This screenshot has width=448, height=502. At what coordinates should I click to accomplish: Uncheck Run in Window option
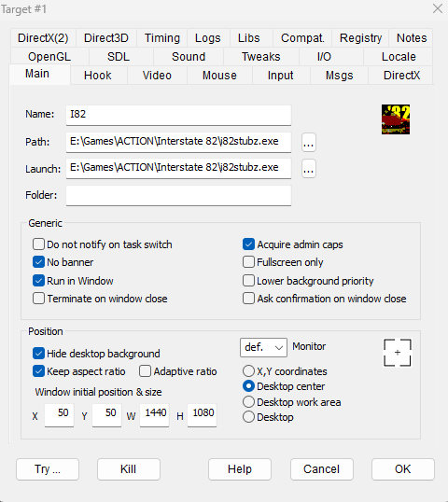[x=38, y=281]
